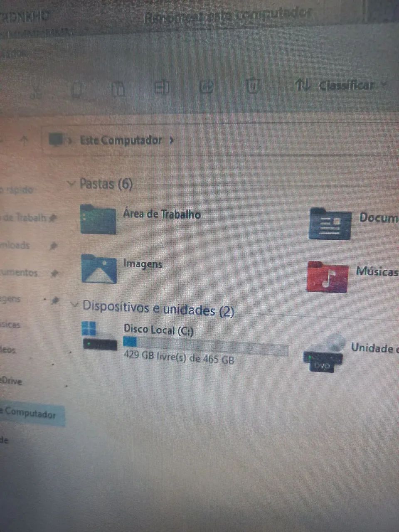399x532 pixels.
Task: Open the Músicas folder icon
Action: pos(328,276)
